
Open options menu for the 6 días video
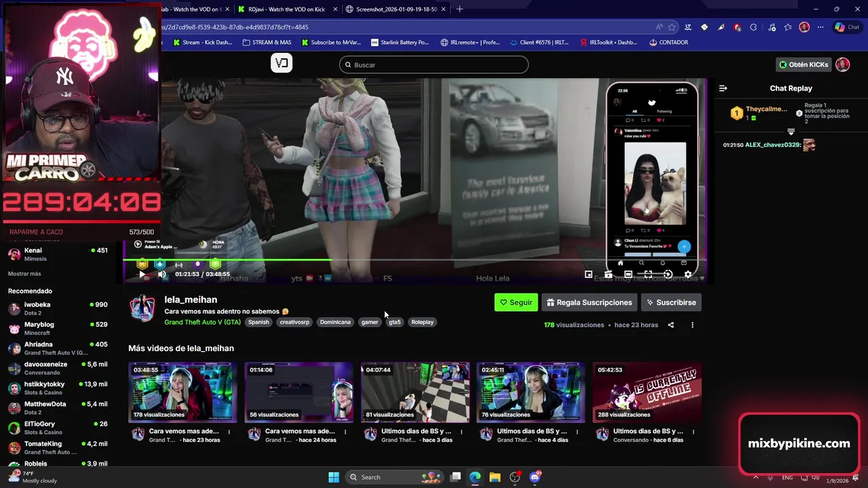(693, 432)
